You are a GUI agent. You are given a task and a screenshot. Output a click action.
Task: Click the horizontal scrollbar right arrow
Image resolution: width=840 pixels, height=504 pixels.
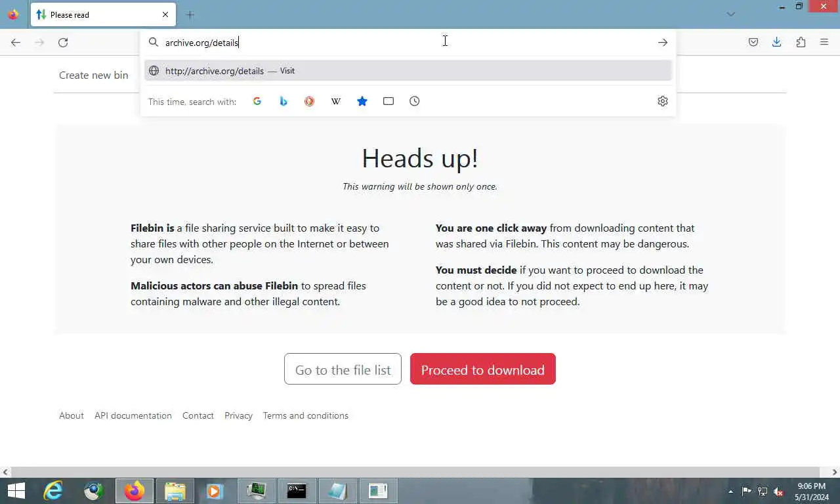click(835, 472)
